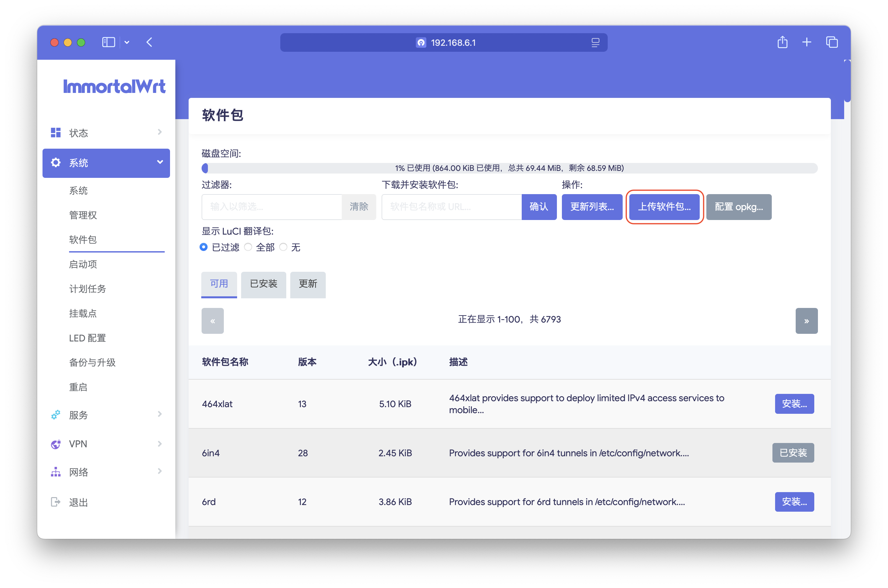This screenshot has width=888, height=588.
Task: Click the VPN globe icon in sidebar
Action: click(x=55, y=444)
